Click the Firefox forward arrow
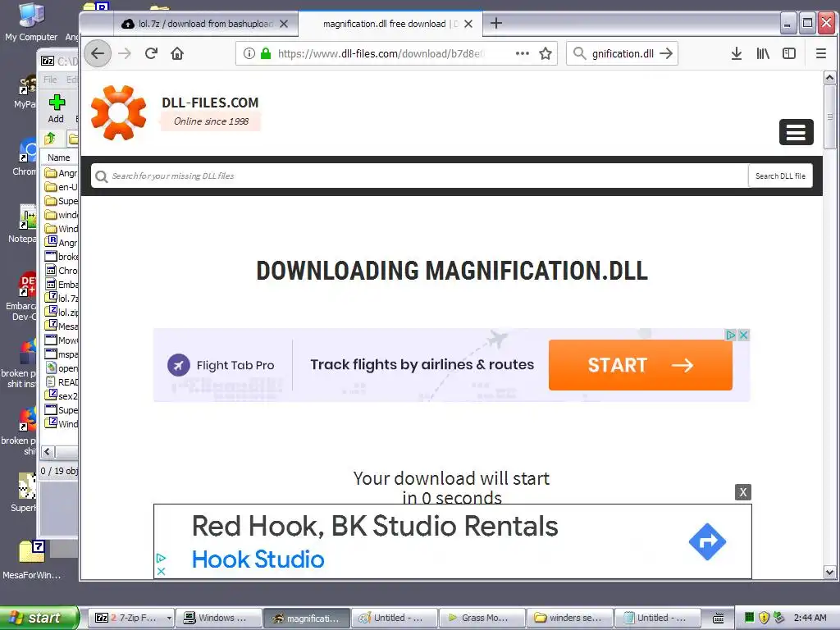Screen dimensions: 840x630 click(125, 53)
